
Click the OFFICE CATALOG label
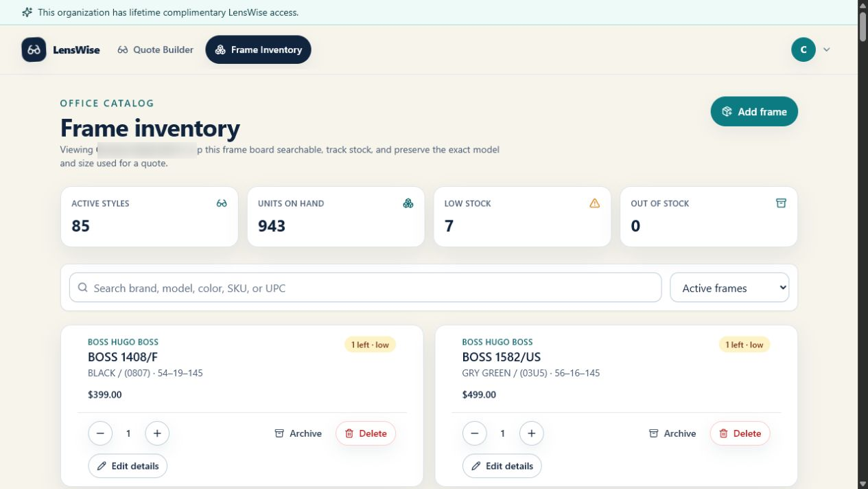pyautogui.click(x=107, y=103)
